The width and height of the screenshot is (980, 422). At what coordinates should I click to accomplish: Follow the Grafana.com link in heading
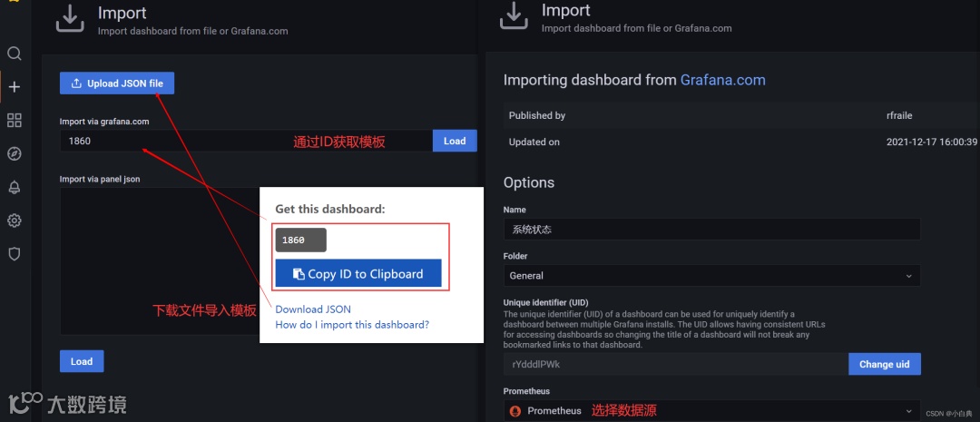pyautogui.click(x=722, y=80)
